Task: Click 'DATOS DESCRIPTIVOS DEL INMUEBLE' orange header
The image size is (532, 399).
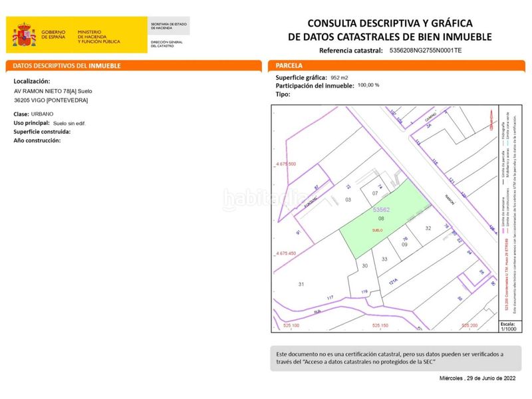Action: 134,66
